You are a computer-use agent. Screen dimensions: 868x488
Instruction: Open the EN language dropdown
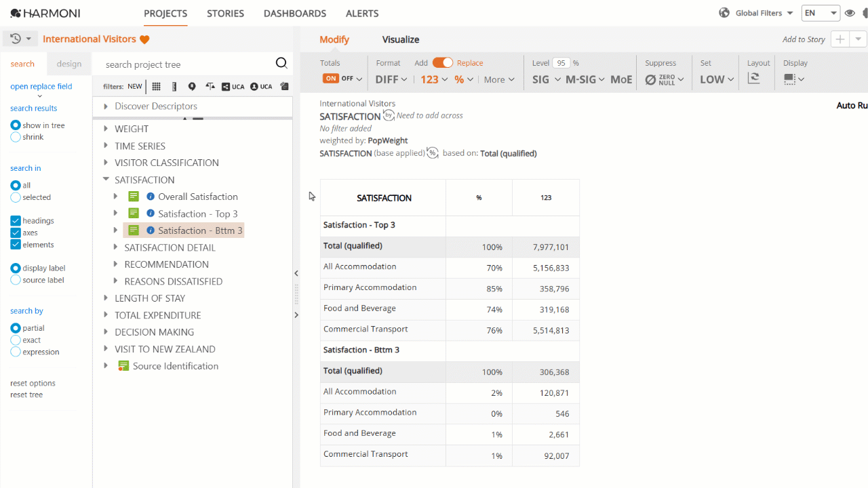coord(821,13)
